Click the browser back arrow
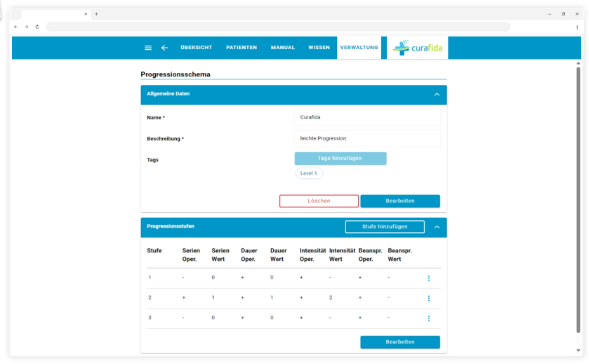Screen dimensions: 589x364 pos(15,27)
